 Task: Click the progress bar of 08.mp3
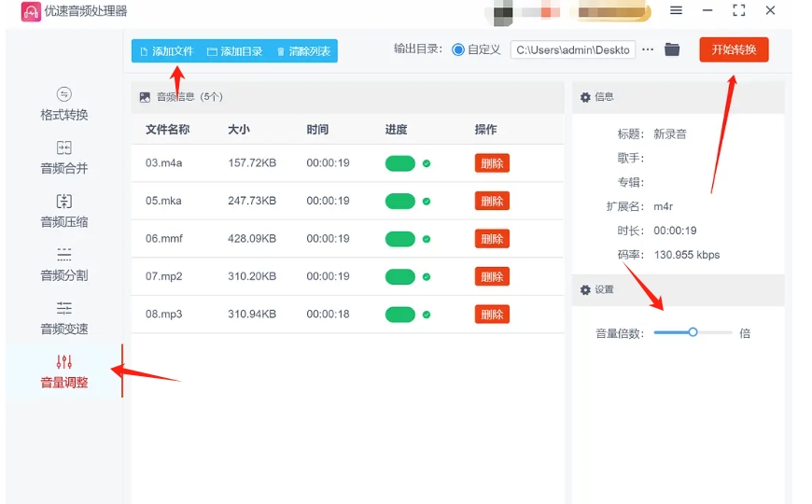tap(400, 315)
